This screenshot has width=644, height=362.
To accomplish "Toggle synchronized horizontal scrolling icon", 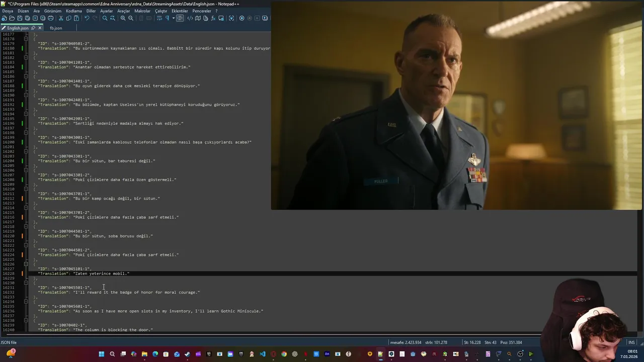I will (x=149, y=18).
